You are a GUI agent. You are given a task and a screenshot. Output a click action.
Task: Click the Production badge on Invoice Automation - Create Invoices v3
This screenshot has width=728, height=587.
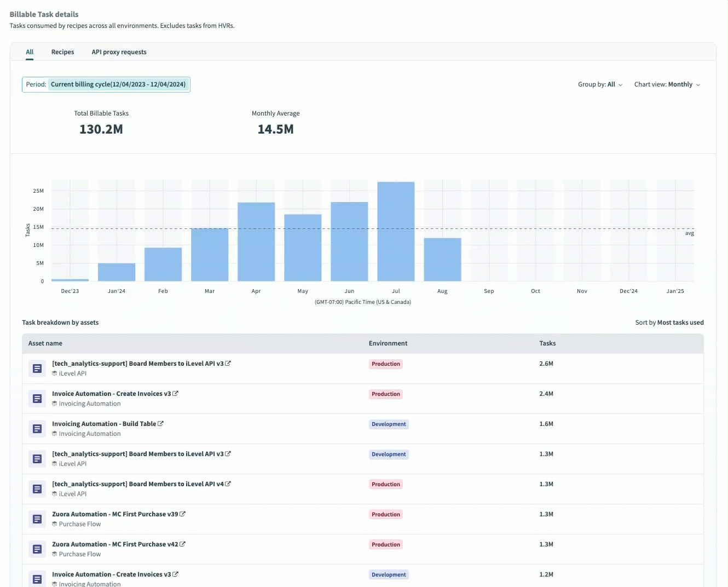[x=385, y=394]
